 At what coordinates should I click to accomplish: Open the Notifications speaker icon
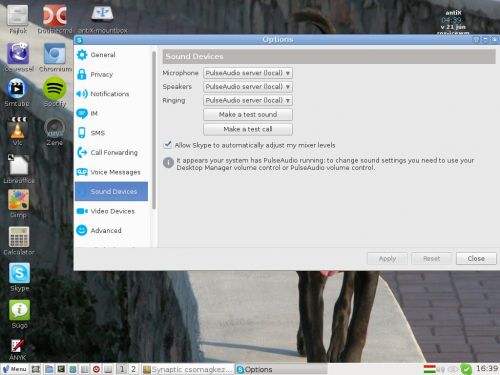point(82,94)
